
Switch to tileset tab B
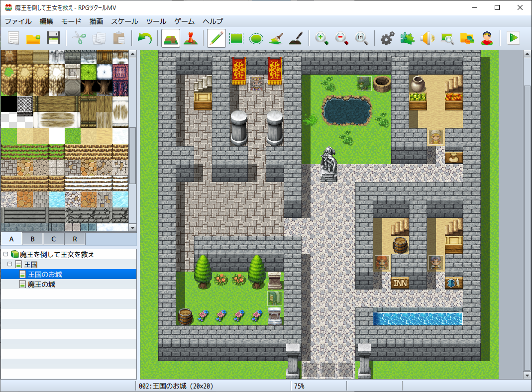click(32, 239)
